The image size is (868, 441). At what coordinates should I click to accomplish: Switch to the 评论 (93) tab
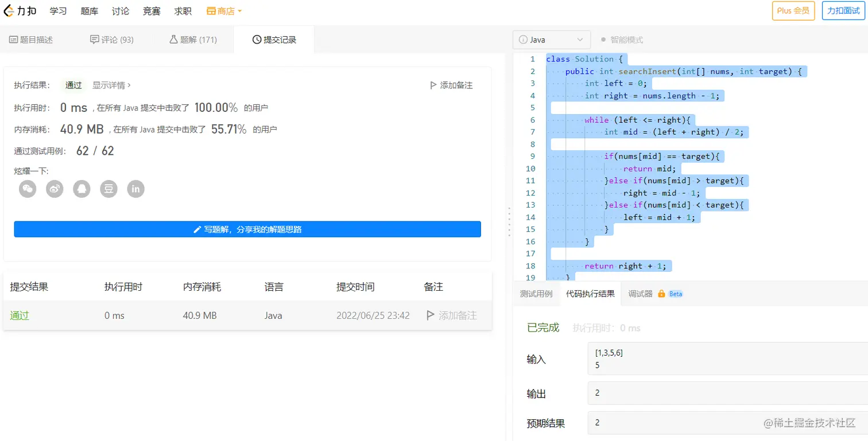coord(112,40)
